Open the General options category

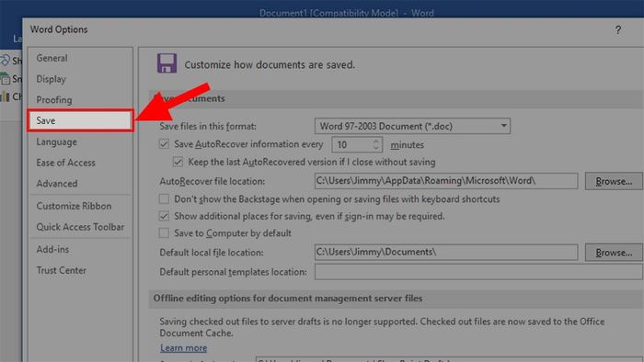[x=52, y=58]
